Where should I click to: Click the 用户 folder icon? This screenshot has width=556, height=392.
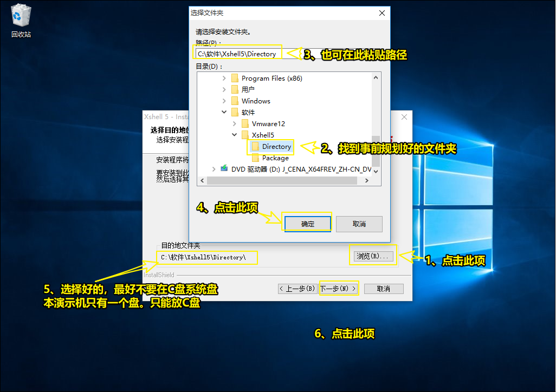point(235,89)
